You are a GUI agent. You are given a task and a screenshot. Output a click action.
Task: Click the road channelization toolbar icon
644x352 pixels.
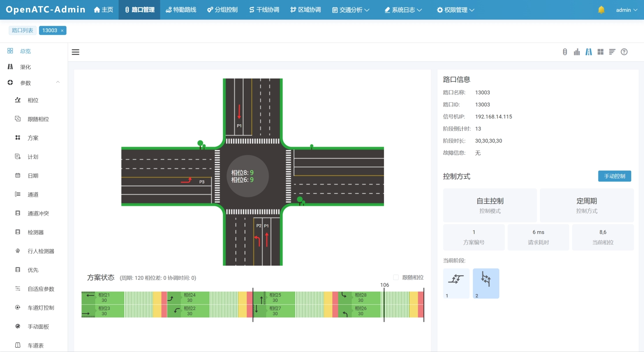coord(588,52)
